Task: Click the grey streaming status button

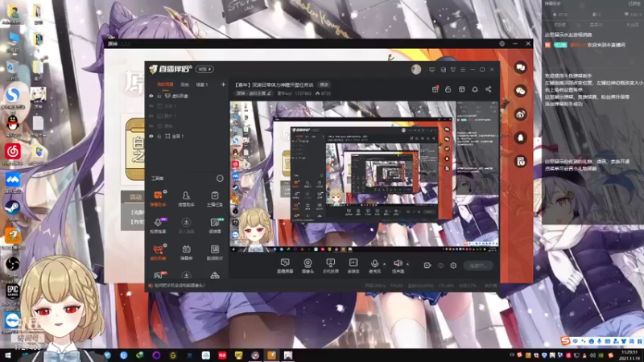Action: click(478, 265)
